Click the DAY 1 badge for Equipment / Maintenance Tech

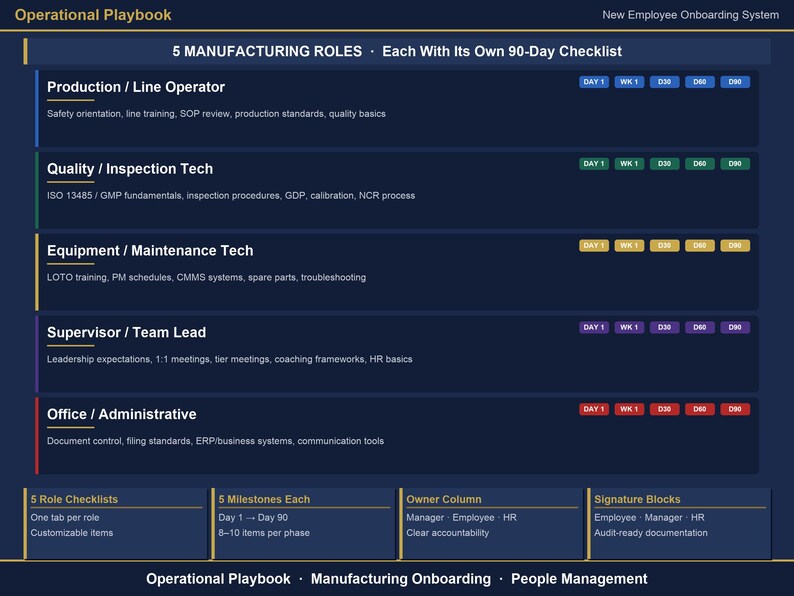(x=594, y=246)
